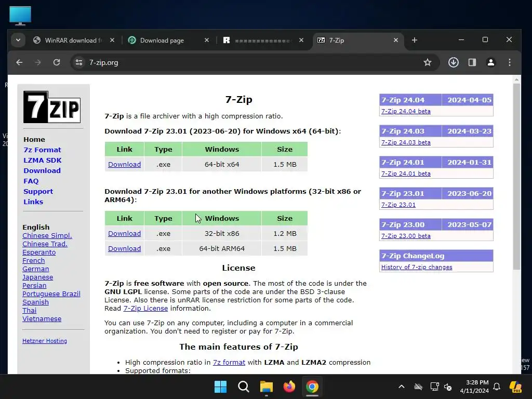
Task: Launch Firefox from taskbar
Action: (289, 387)
